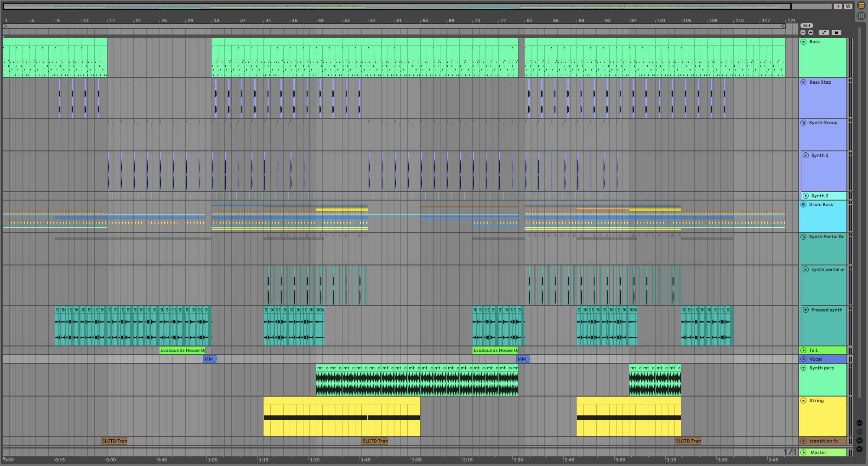The image size is (868, 466).
Task: Select the EvoSounds House clip starting at bar 73
Action: [495, 351]
